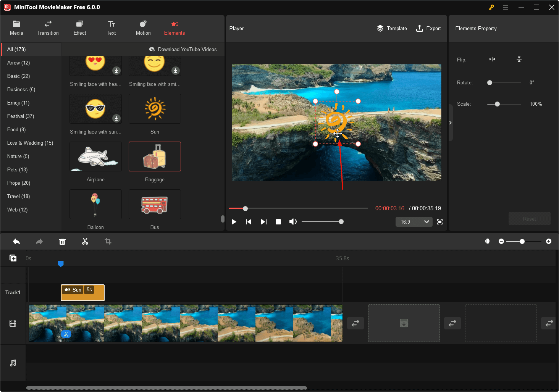The height and width of the screenshot is (392, 559).
Task: Switch to the Travel category
Action: [18, 196]
